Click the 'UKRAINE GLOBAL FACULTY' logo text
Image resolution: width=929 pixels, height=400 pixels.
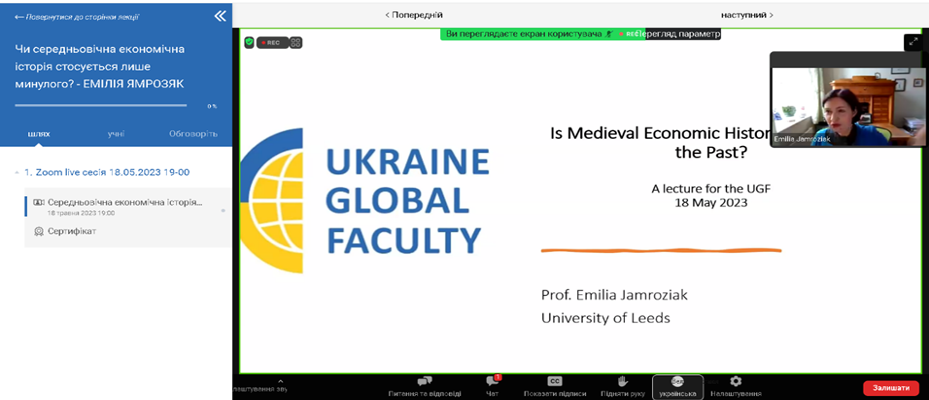point(407,201)
